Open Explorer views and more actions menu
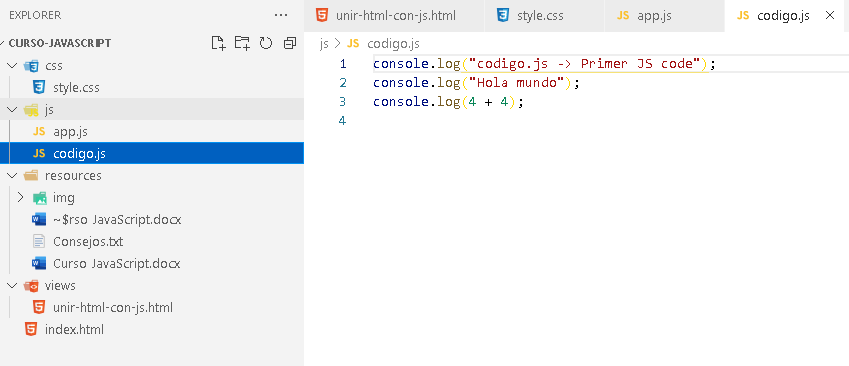The width and height of the screenshot is (849, 366). tap(281, 15)
